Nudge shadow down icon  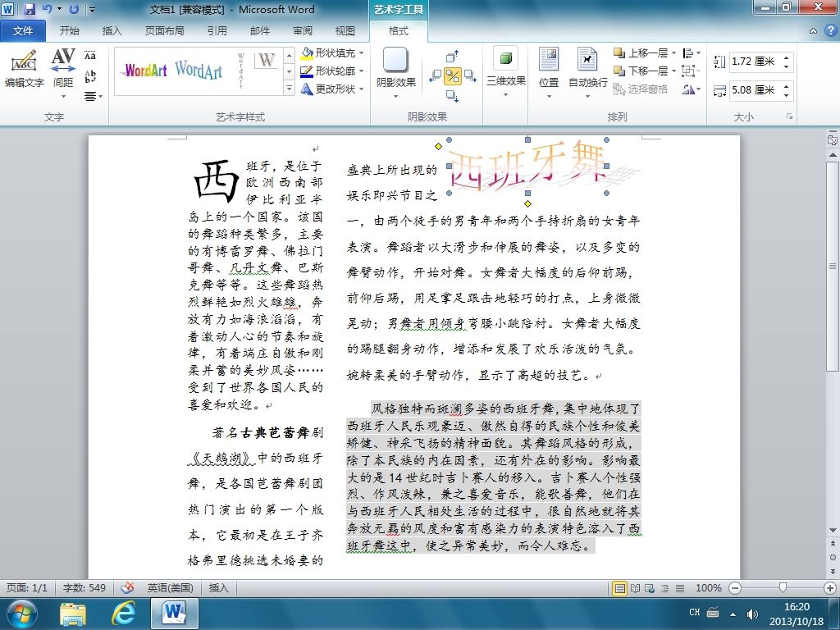[452, 96]
